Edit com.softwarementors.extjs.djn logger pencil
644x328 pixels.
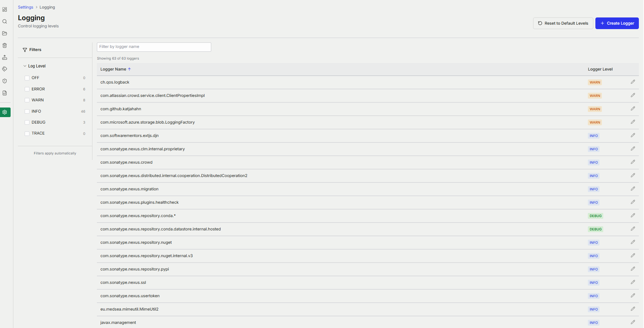pos(633,135)
